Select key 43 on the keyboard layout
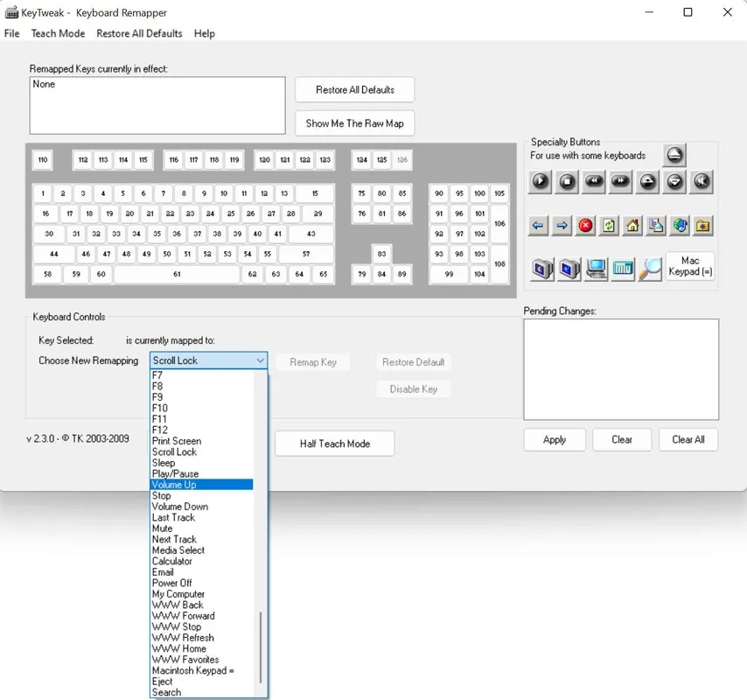Viewport: 747px width, 700px height. (x=311, y=234)
